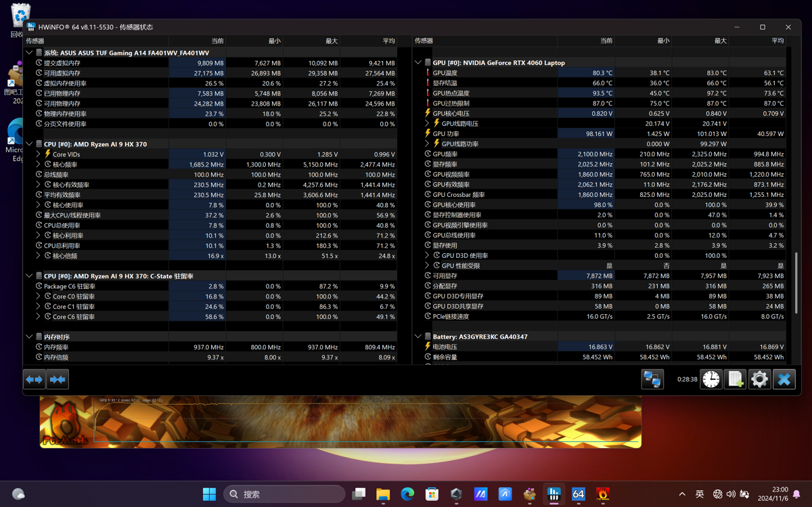
Task: Open the clock showing 23:00 2024/11/6
Action: (x=774, y=494)
